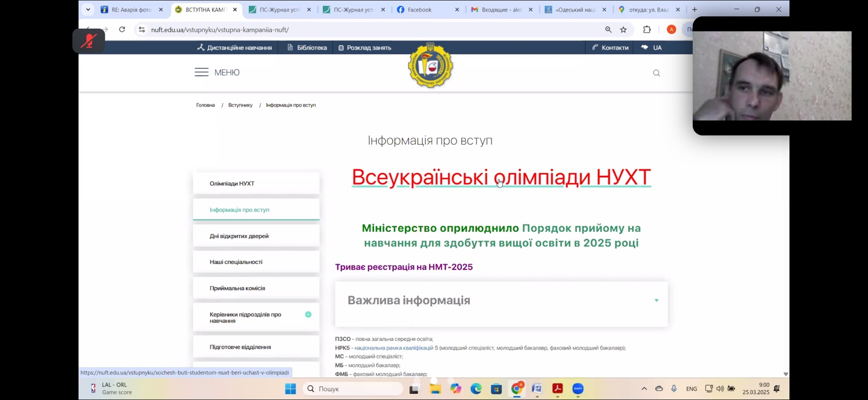Open the tab search dropdown arrow
Image resolution: width=868 pixels, height=400 pixels.
(88, 10)
